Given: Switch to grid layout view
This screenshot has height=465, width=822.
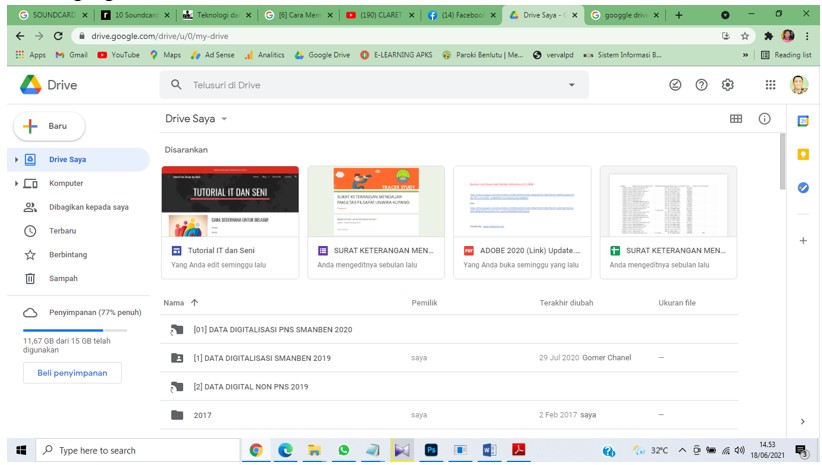Looking at the screenshot, I should pos(736,119).
